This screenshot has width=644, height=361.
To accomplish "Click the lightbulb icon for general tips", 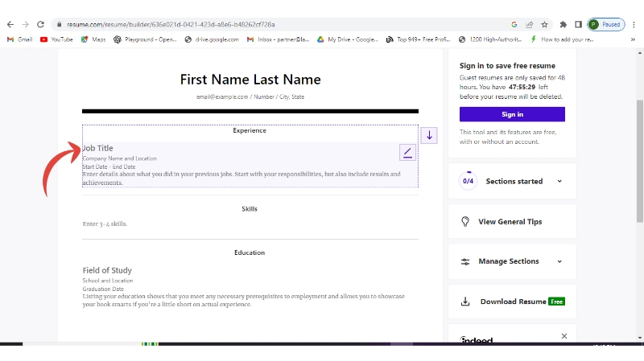I will click(x=465, y=222).
